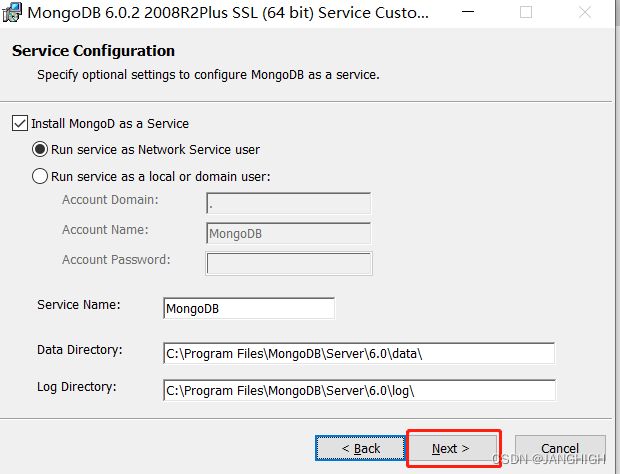The width and height of the screenshot is (620, 474).
Task: Click the Data Directory label
Action: tap(80, 350)
